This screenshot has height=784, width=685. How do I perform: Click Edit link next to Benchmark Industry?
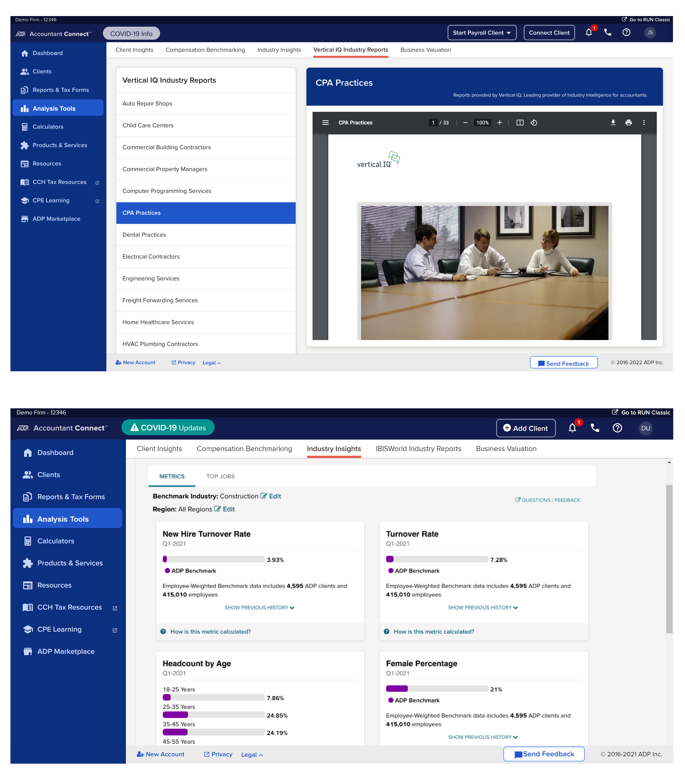270,497
